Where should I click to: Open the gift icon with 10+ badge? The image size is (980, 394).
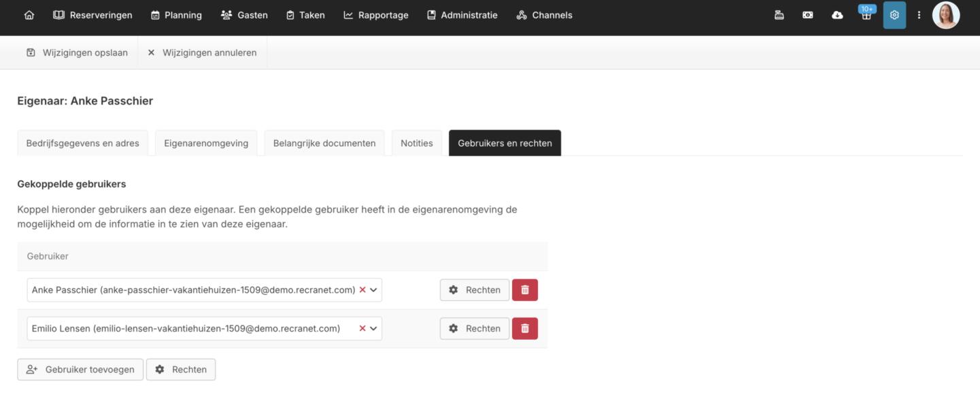[866, 15]
